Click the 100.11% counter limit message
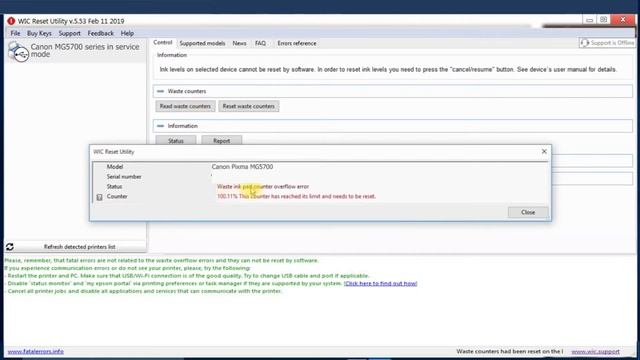Viewport: 640px width, 360px height. click(296, 196)
